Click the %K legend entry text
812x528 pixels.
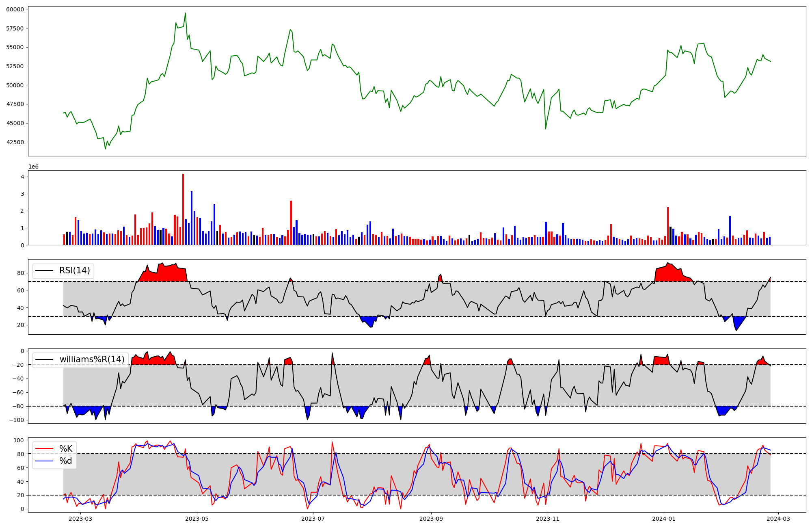click(66, 449)
